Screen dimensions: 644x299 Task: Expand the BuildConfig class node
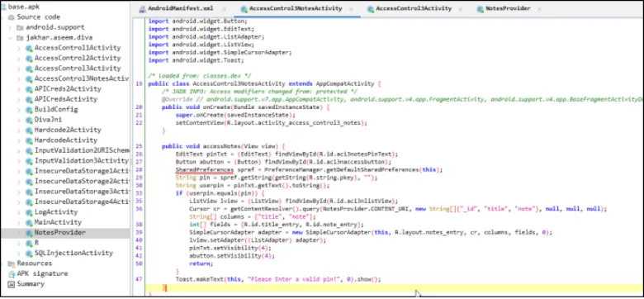[x=18, y=110]
